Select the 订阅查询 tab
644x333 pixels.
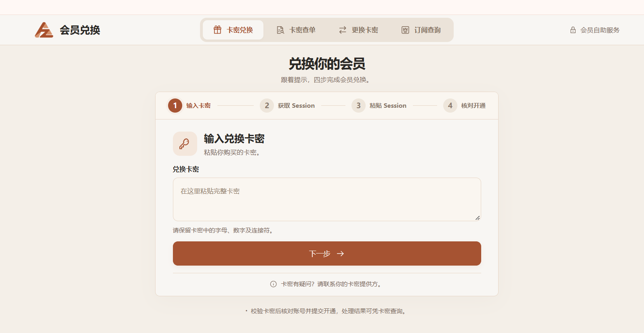pos(421,30)
